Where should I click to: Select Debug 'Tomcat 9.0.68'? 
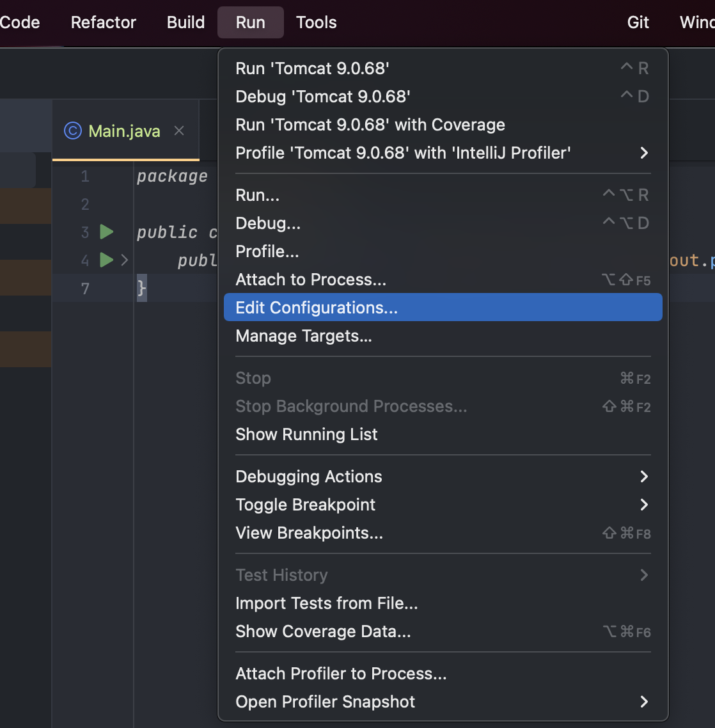coord(443,97)
